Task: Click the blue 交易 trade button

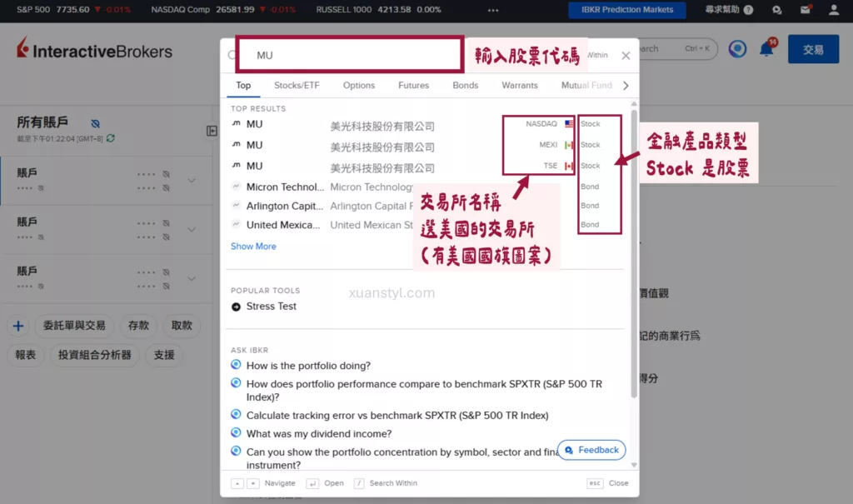Action: point(813,49)
